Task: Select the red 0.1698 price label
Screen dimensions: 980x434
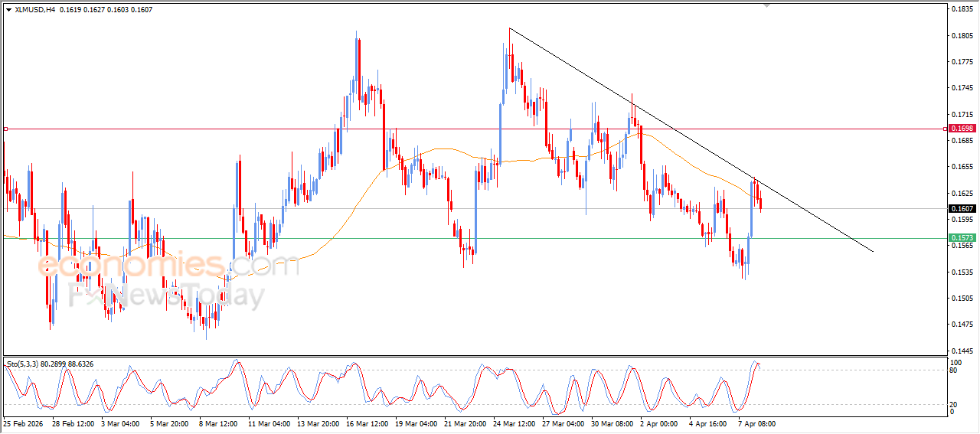Action: [962, 129]
